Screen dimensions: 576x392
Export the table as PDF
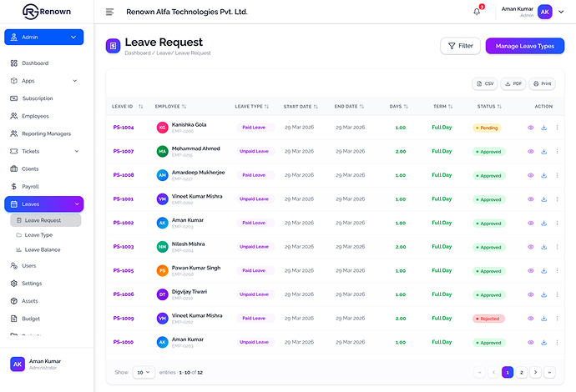pyautogui.click(x=513, y=83)
